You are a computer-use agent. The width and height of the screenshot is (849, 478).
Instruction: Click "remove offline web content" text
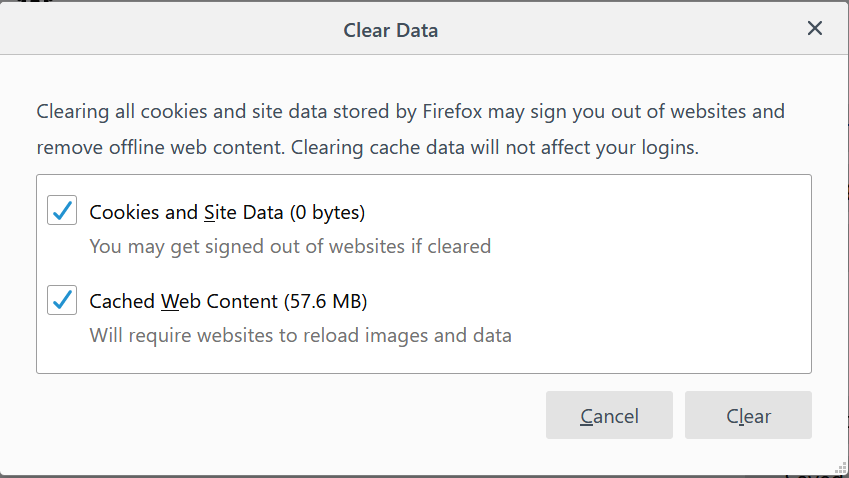[x=161, y=147]
